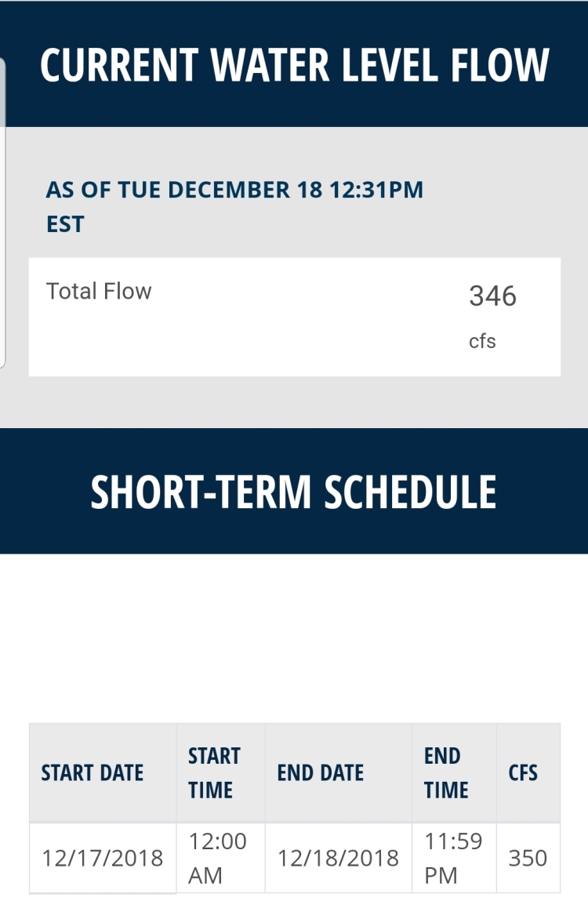This screenshot has height=901, width=588.
Task: Select the 350 CFS schedule cell
Action: pyautogui.click(x=528, y=858)
